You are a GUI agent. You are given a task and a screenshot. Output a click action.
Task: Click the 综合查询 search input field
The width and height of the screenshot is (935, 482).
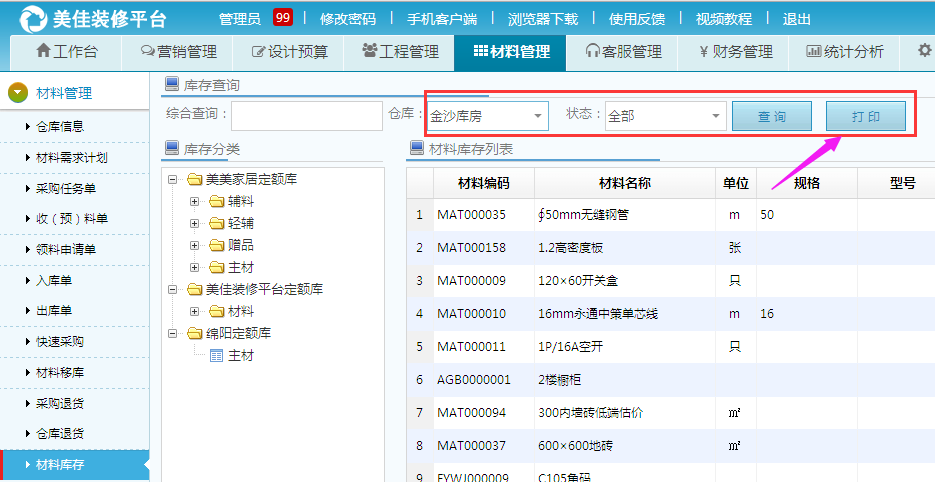[307, 116]
